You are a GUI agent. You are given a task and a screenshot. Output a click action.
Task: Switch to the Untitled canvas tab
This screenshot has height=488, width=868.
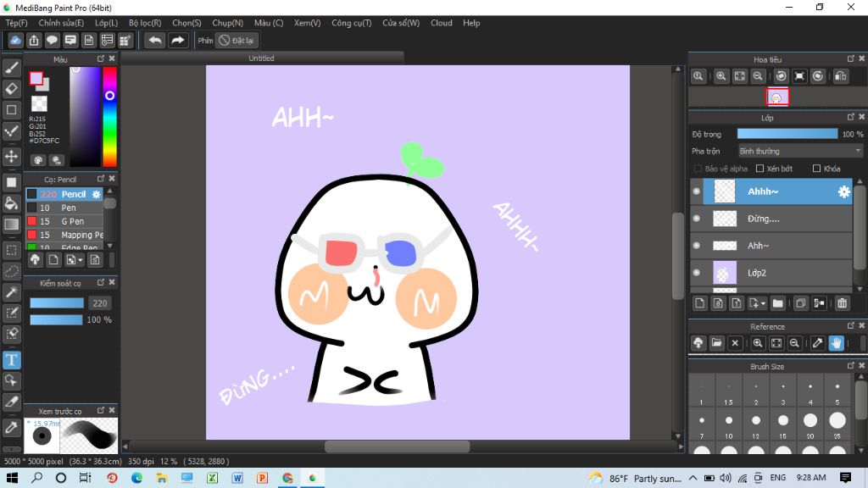pos(262,58)
